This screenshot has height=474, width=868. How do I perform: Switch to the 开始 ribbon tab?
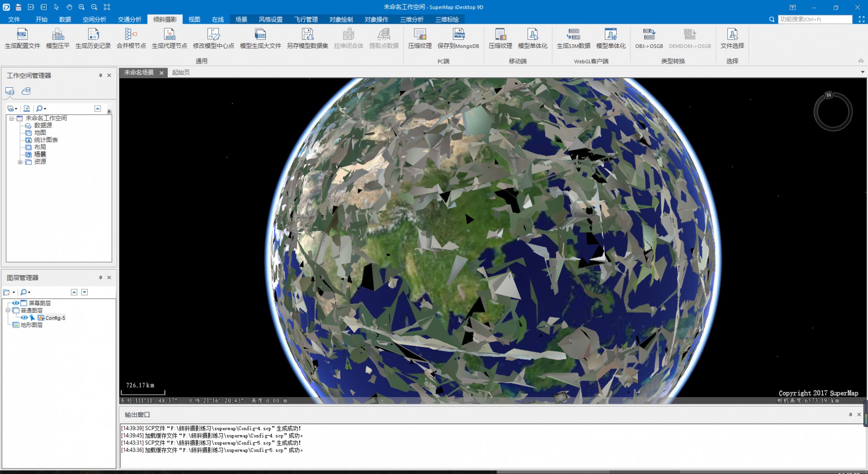42,19
